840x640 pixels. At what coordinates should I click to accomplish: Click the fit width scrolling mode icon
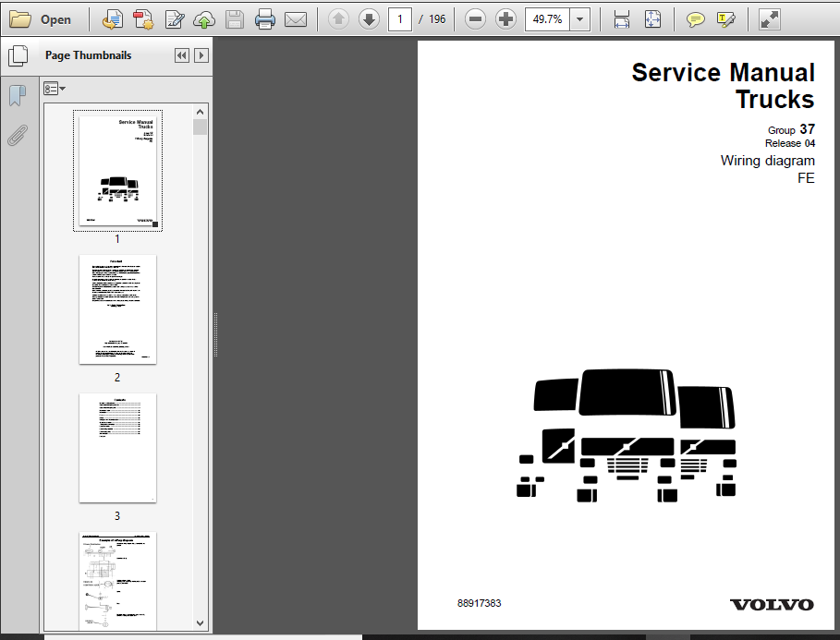coord(621,19)
